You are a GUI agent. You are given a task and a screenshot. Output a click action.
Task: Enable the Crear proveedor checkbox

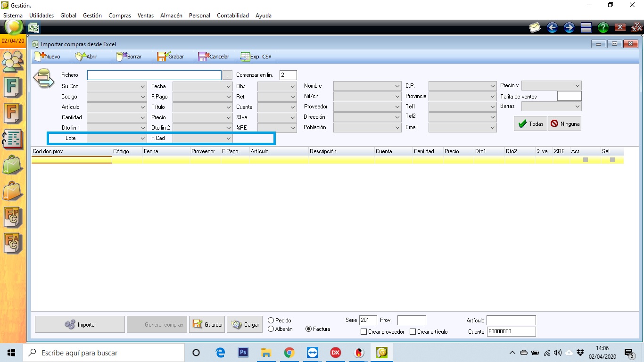[x=363, y=332]
